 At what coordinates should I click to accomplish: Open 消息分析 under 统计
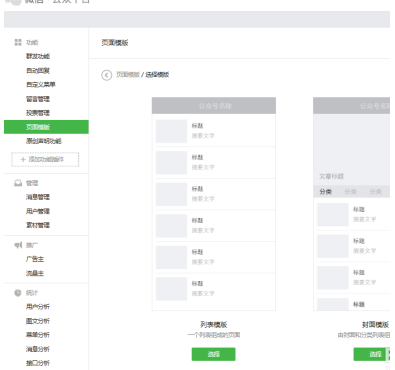pyautogui.click(x=38, y=349)
